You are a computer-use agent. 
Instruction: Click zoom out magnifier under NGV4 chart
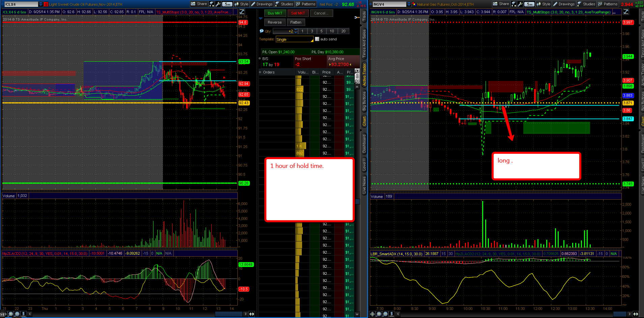click(x=385, y=314)
